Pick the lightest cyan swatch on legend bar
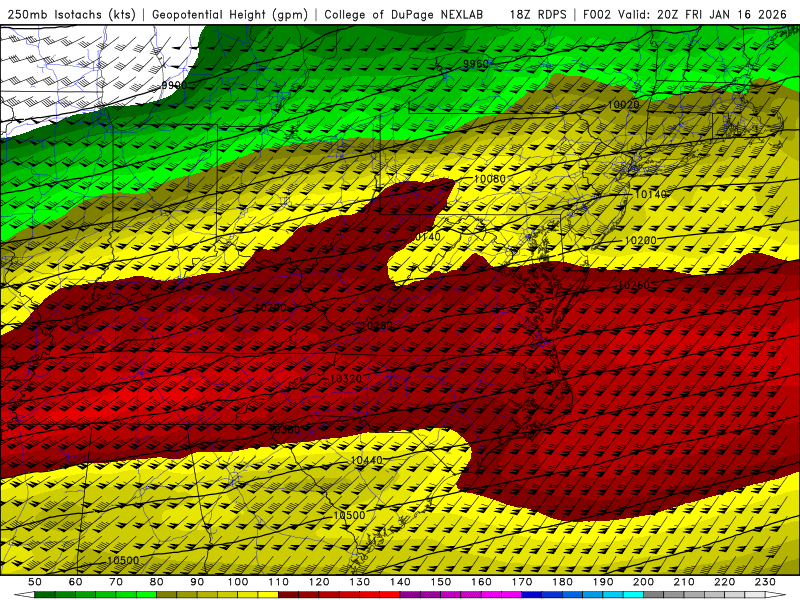800x600 pixels. [x=633, y=595]
